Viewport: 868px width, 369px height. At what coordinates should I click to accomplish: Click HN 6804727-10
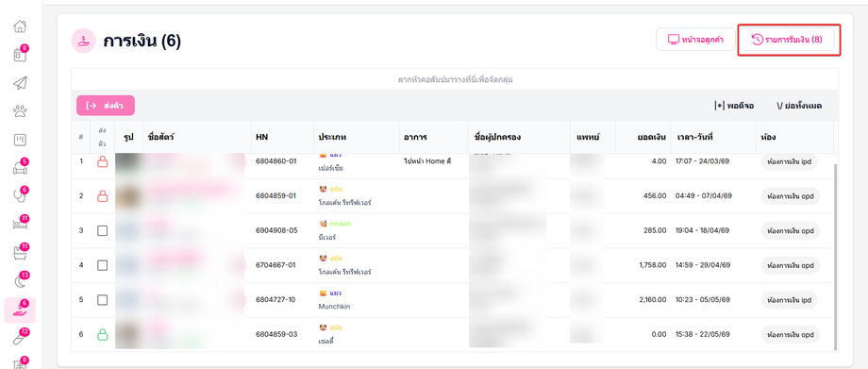[x=275, y=300]
